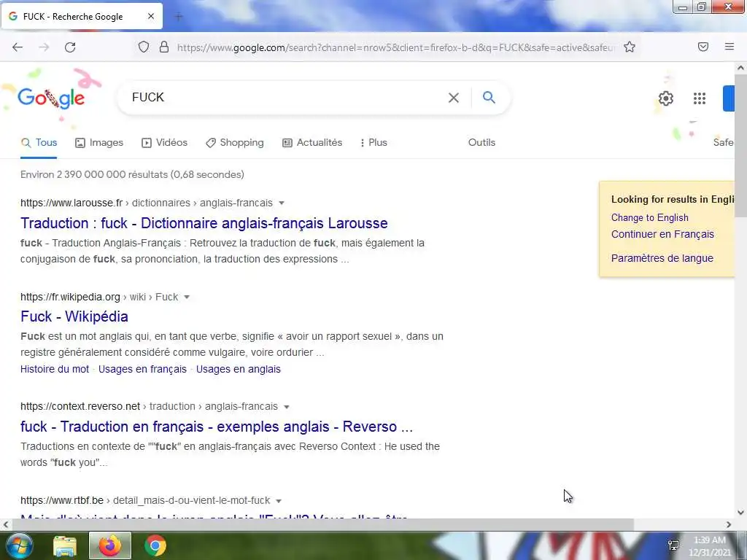The image size is (747, 560).
Task: Go back with the browser back arrow
Action: pyautogui.click(x=18, y=47)
